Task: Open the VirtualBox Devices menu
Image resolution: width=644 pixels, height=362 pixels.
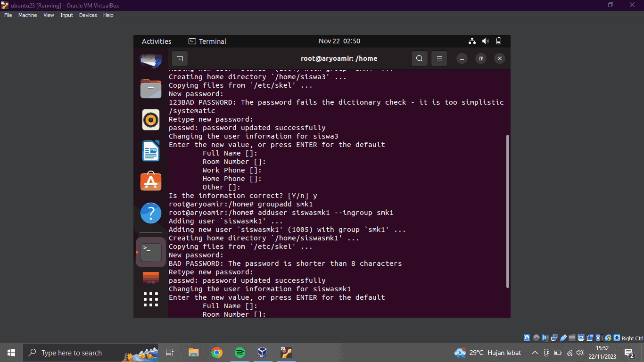Action: coord(88,15)
